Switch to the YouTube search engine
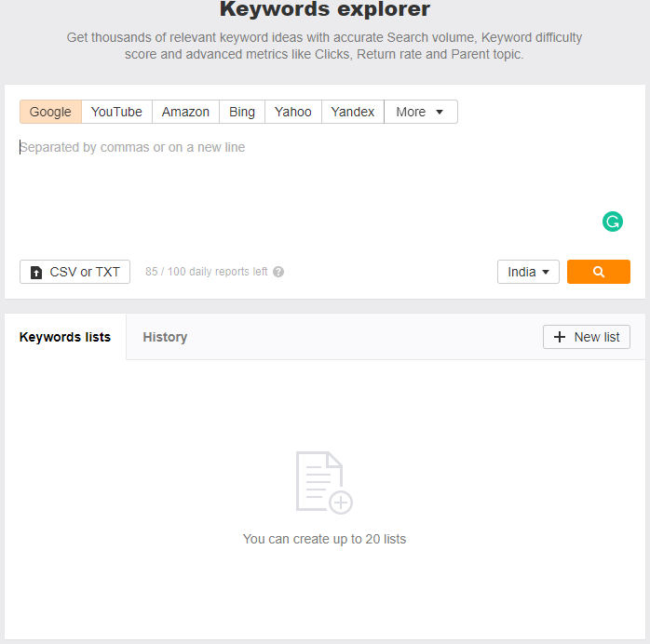 [116, 112]
